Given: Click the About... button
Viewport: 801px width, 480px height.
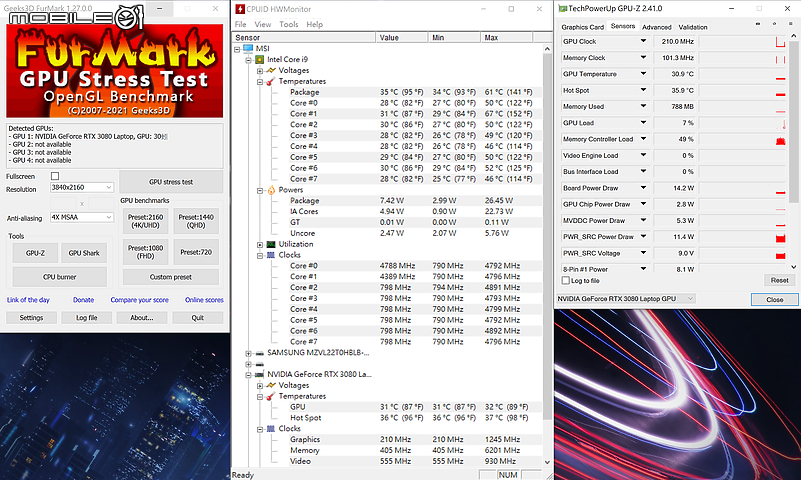Looking at the screenshot, I should point(142,318).
